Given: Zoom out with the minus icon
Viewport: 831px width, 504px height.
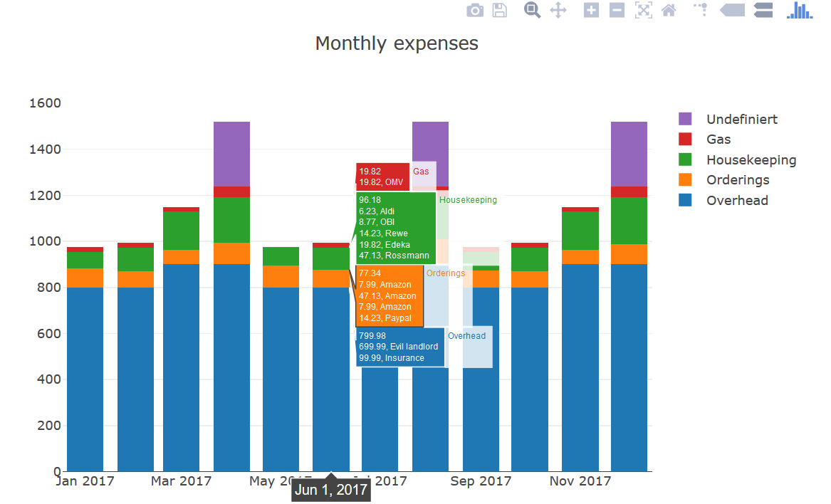Looking at the screenshot, I should tap(617, 10).
